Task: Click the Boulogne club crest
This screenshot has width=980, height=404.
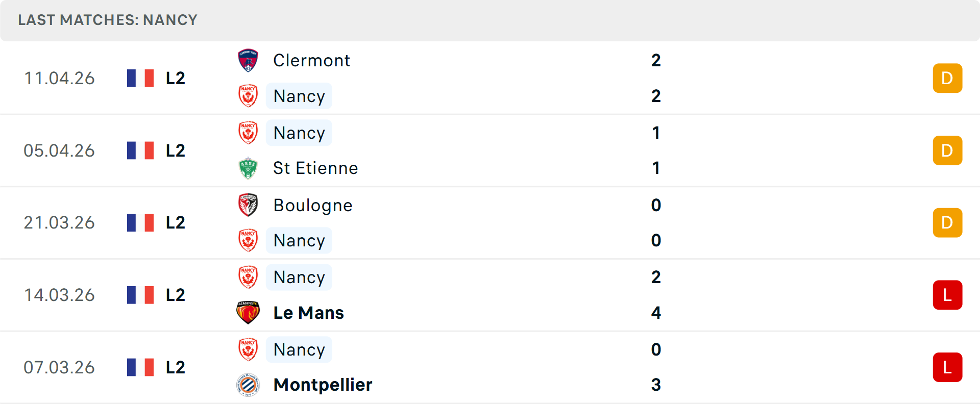Action: (x=248, y=205)
